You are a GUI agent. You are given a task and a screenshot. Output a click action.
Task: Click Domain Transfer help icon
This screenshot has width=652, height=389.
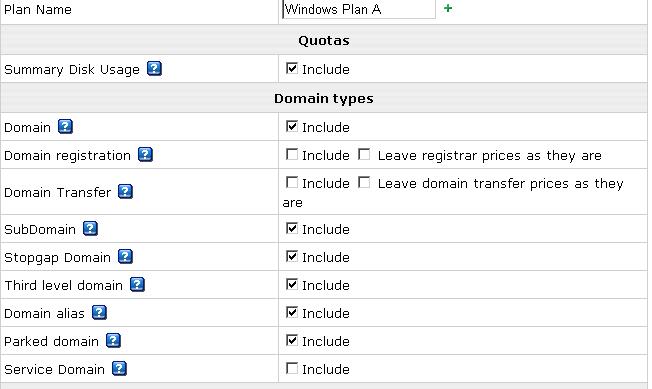pos(125,192)
